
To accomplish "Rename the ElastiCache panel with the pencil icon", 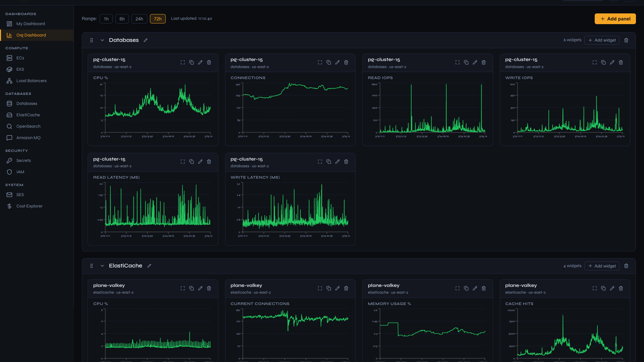I will click(x=149, y=265).
